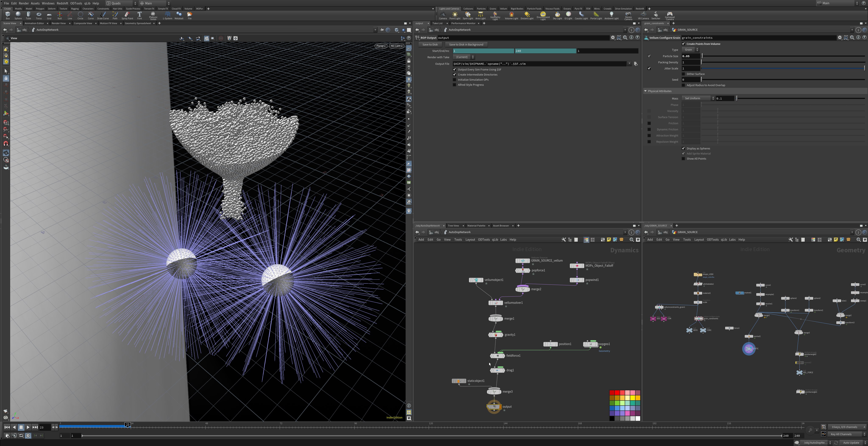Enable the Dither Surface checkbox
868x446 pixels.
tap(683, 74)
